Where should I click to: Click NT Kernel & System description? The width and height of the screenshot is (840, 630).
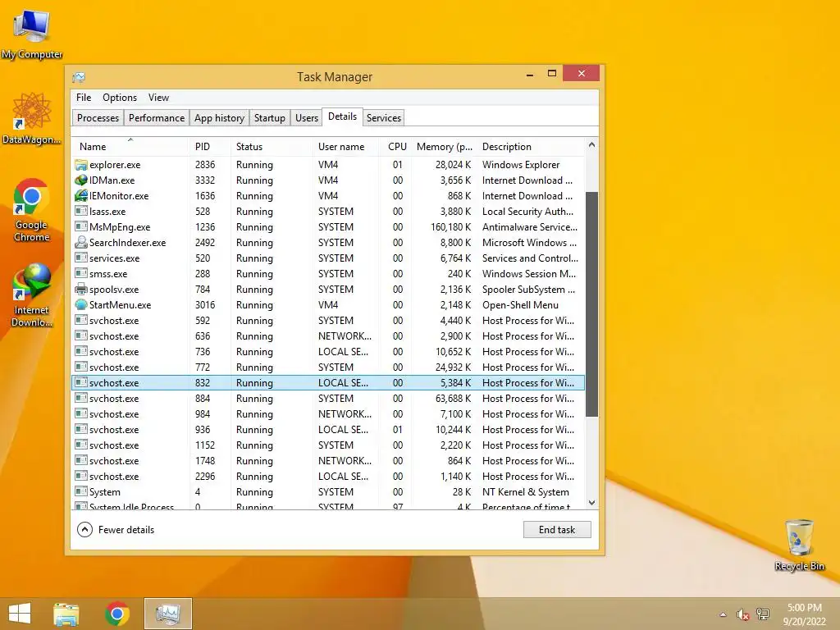point(526,492)
